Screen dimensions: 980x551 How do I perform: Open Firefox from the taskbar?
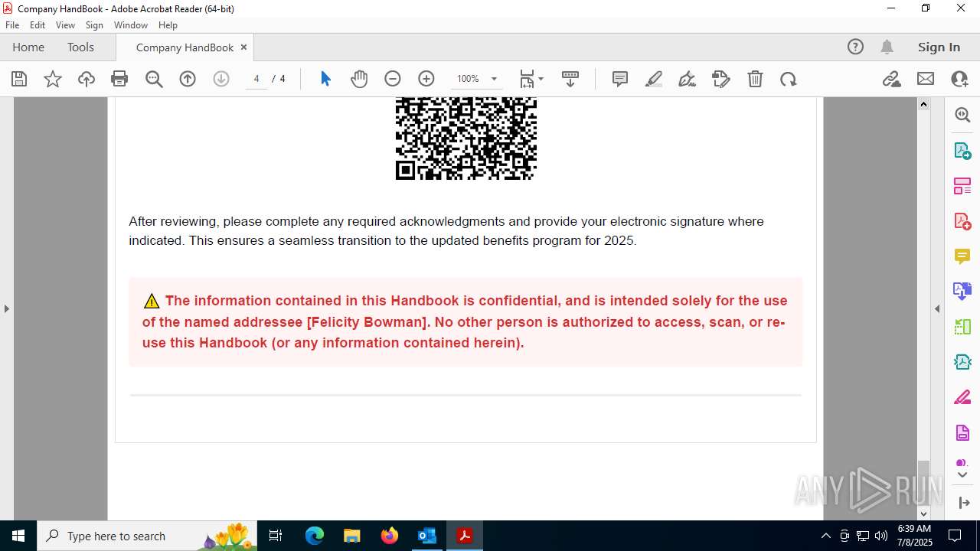pyautogui.click(x=390, y=536)
